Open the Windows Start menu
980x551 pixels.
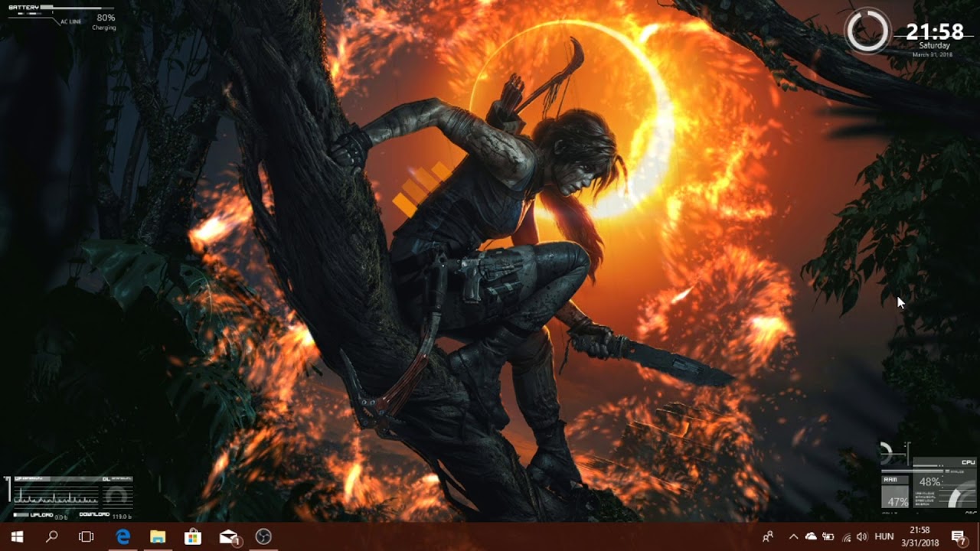pyautogui.click(x=17, y=536)
